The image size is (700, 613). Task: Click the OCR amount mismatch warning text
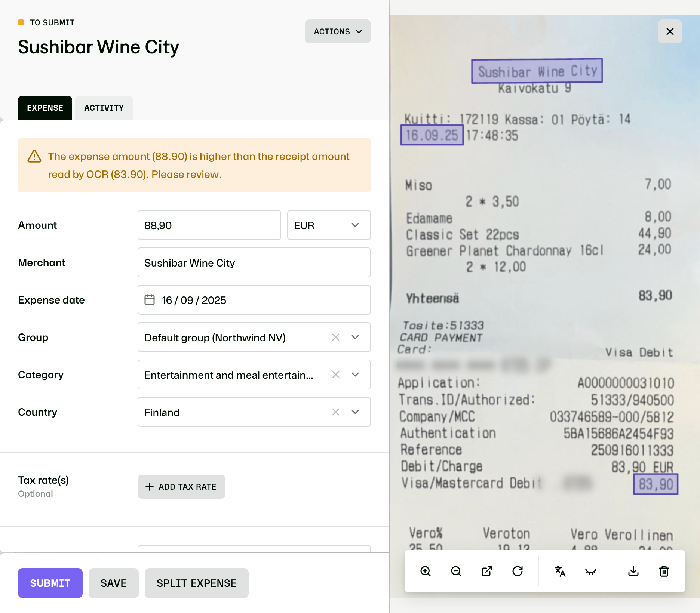199,165
